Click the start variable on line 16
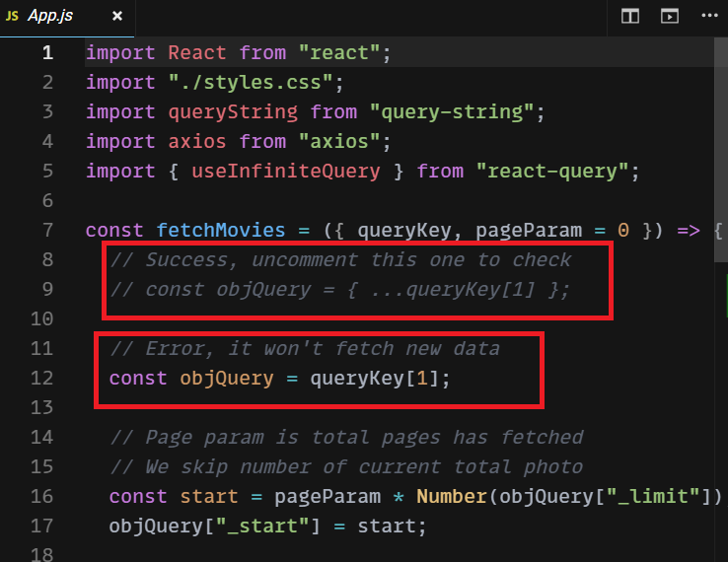This screenshot has height=562, width=728. [x=209, y=497]
